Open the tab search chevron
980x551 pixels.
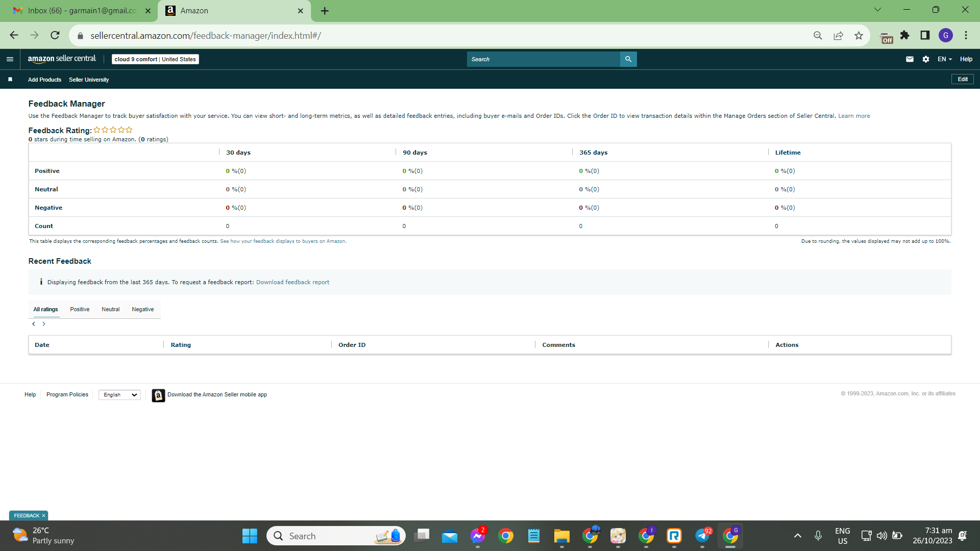point(877,10)
